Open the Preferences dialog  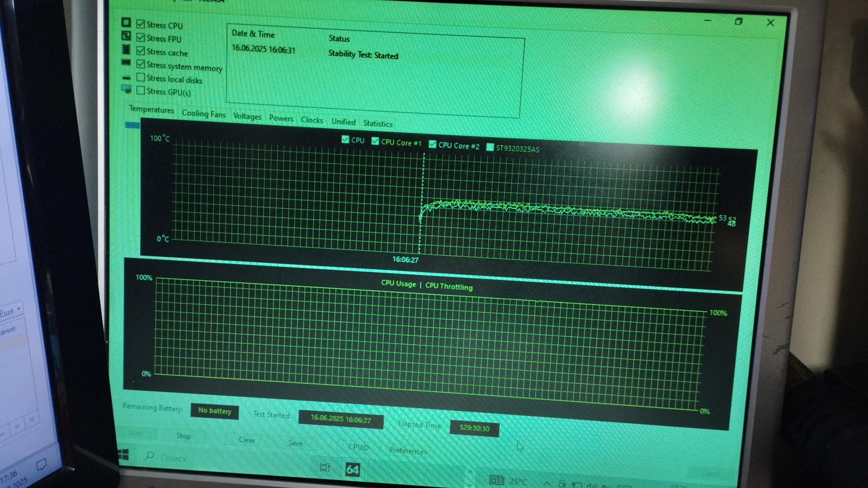[x=408, y=450]
